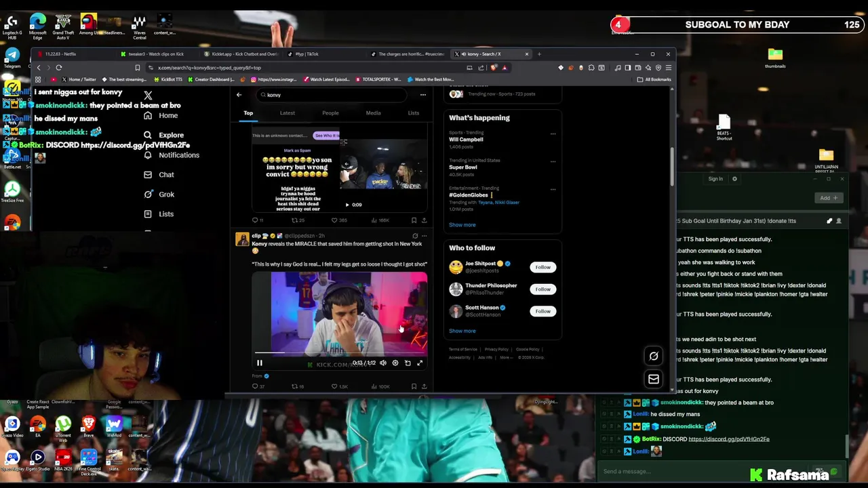868x488 pixels.
Task: Click the browser address bar URL
Action: (x=209, y=68)
